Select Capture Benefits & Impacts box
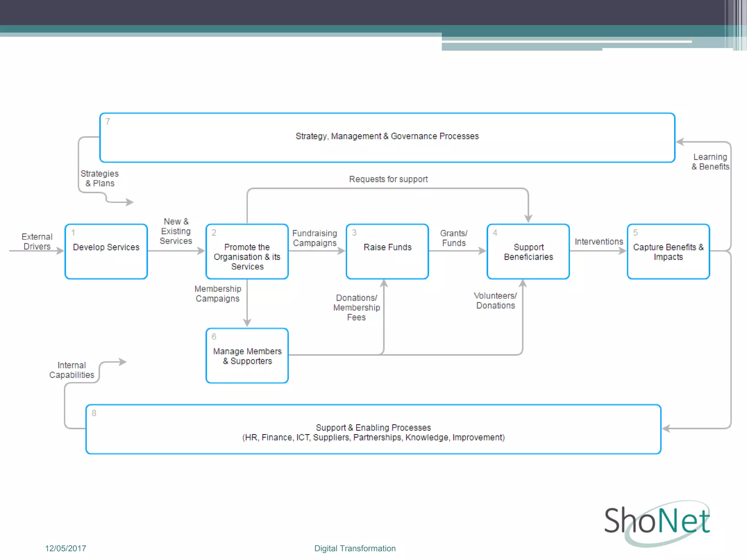This screenshot has width=747, height=560. click(x=668, y=252)
